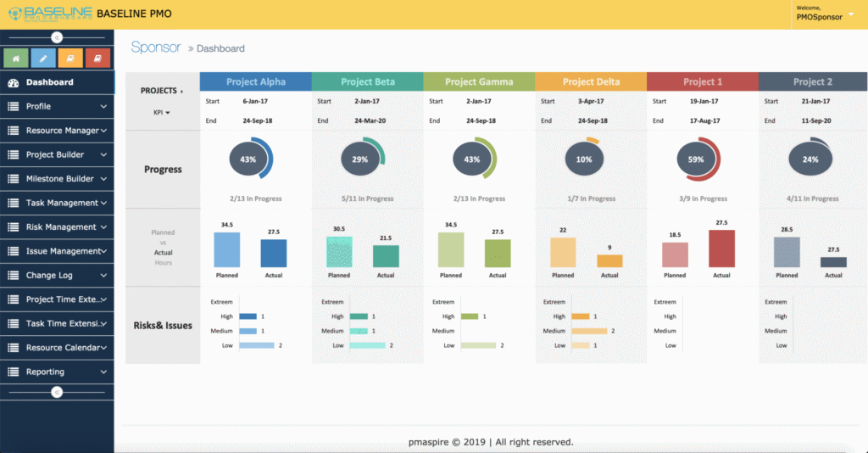The image size is (868, 453).
Task: Collapse sidebar using bottom double-chevron toggle
Action: 57,392
